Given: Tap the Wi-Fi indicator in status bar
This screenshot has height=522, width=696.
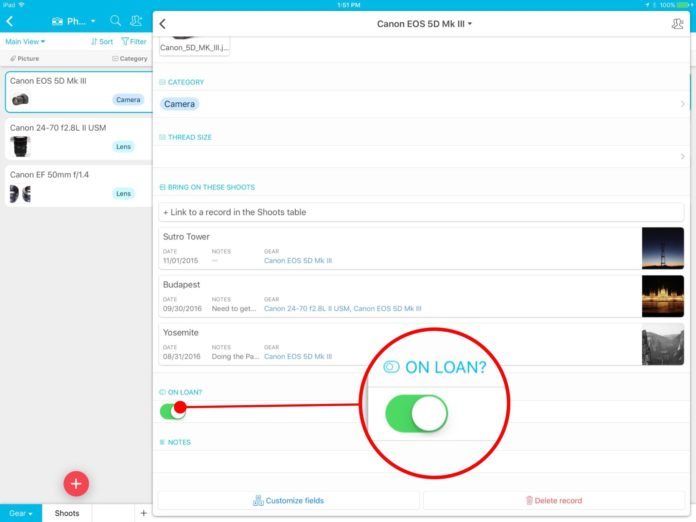Looking at the screenshot, I should [21, 5].
